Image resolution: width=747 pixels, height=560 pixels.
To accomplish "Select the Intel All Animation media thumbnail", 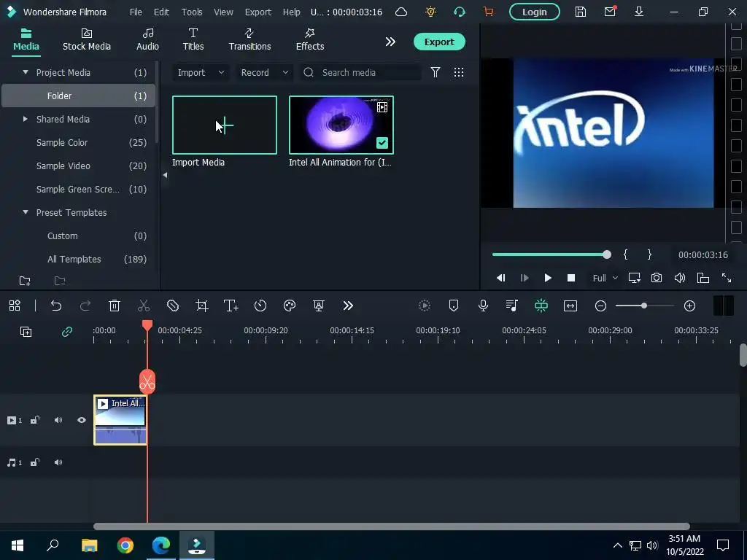I will tap(341, 125).
